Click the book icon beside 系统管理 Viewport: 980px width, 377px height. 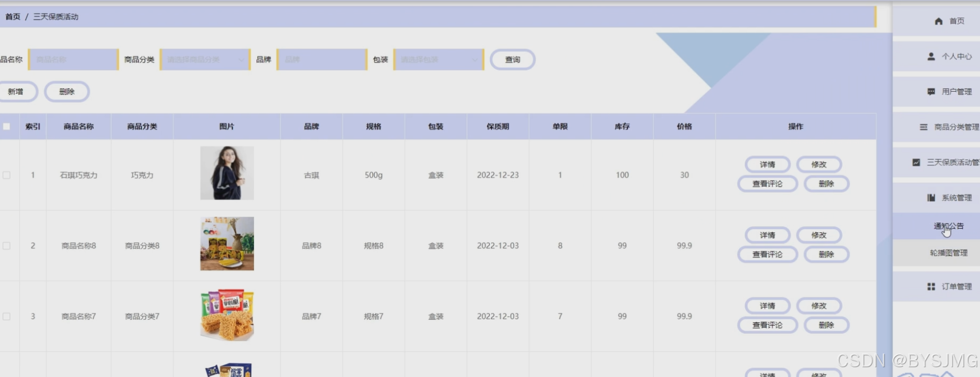[x=931, y=198]
